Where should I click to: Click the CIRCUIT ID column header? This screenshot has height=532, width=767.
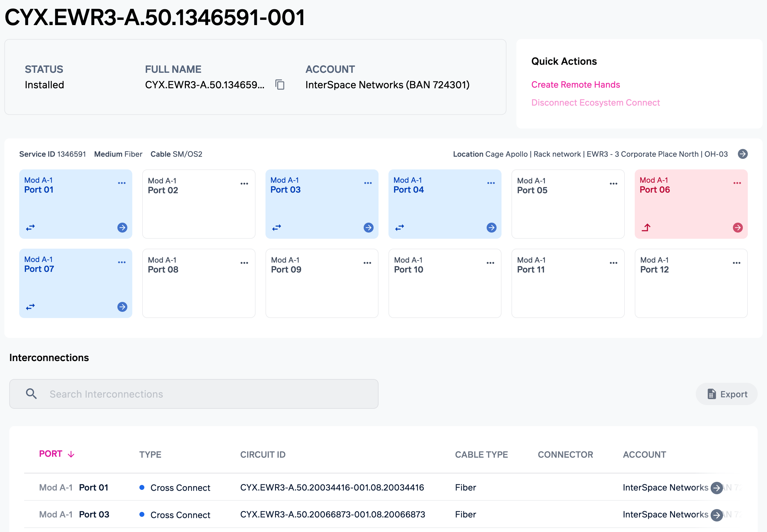point(263,455)
